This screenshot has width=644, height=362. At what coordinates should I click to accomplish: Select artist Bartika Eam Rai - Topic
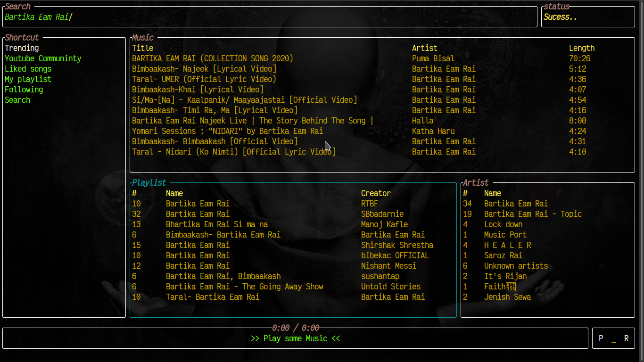pos(533,214)
